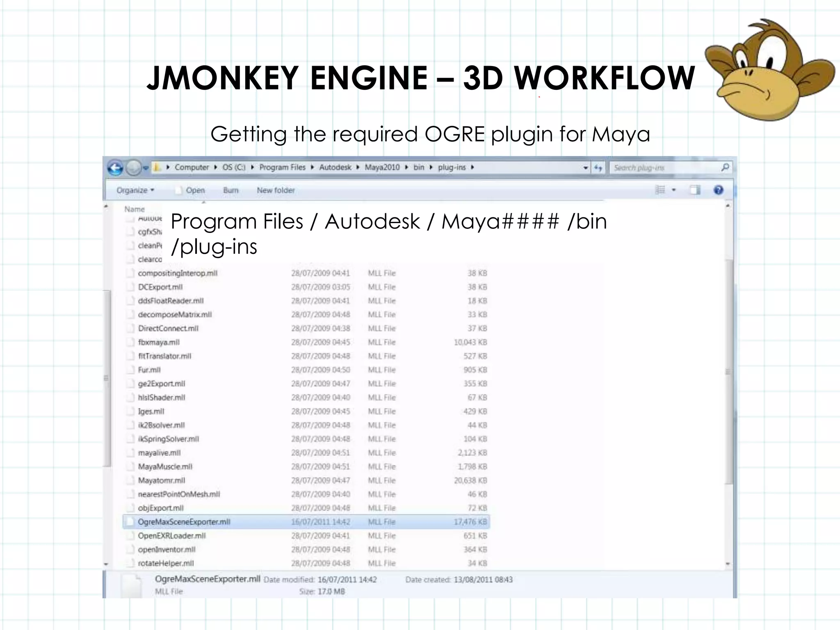This screenshot has height=630, width=840.
Task: Click the file icon beside Fur.mll
Action: click(x=130, y=370)
